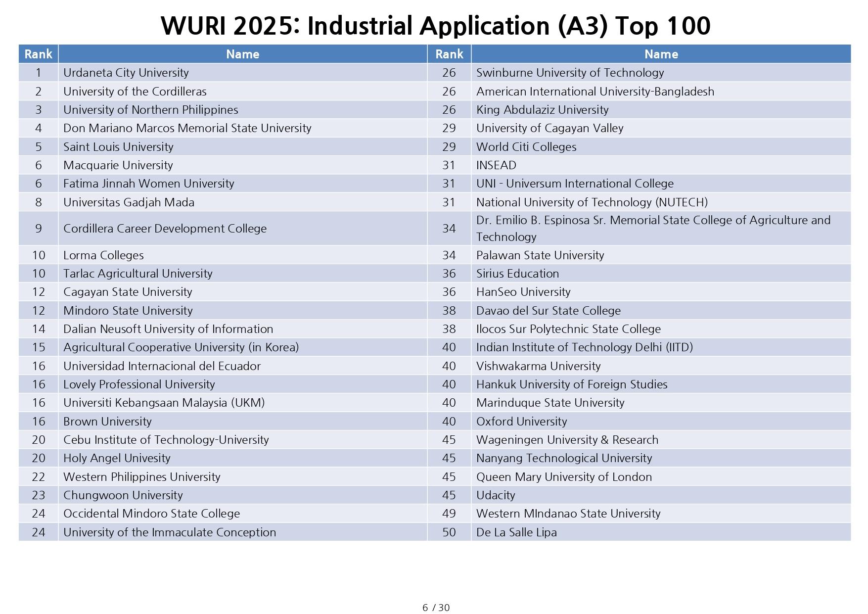The image size is (868, 614).
Task: Click Nanyang Technological University
Action: click(564, 458)
